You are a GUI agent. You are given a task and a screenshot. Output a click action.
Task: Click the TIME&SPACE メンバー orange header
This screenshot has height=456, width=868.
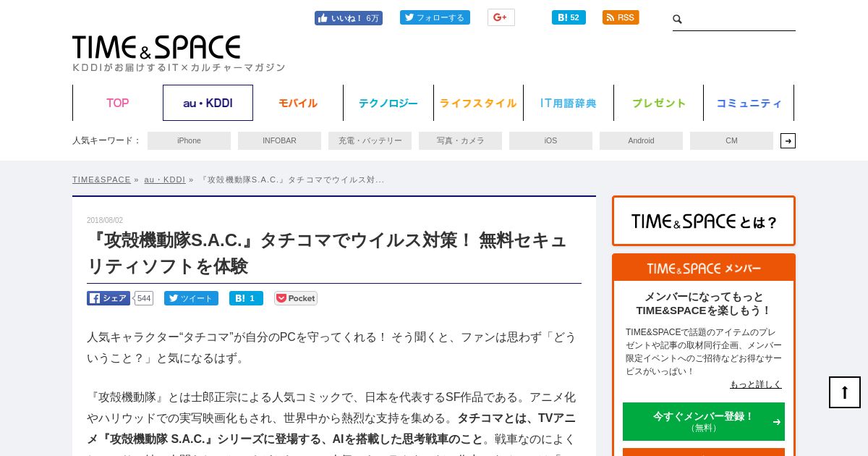[704, 268]
